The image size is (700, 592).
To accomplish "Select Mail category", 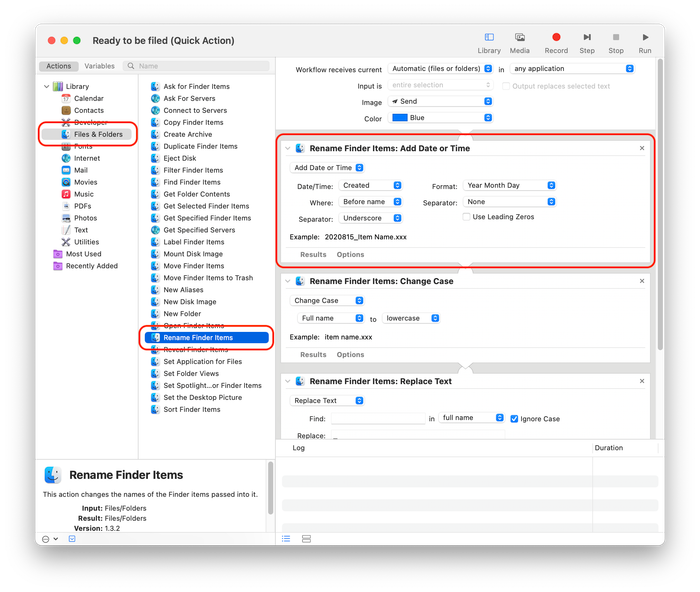I will (x=81, y=170).
